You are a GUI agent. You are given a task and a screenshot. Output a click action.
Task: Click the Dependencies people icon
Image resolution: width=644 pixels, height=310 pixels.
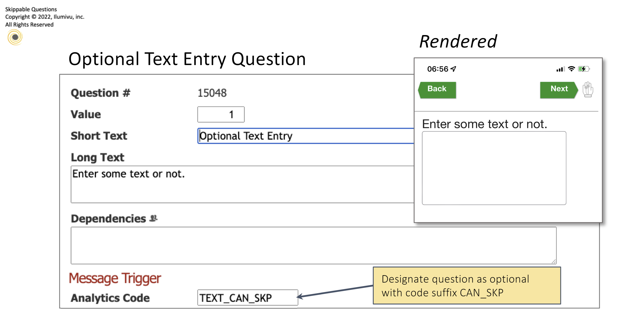point(153,218)
